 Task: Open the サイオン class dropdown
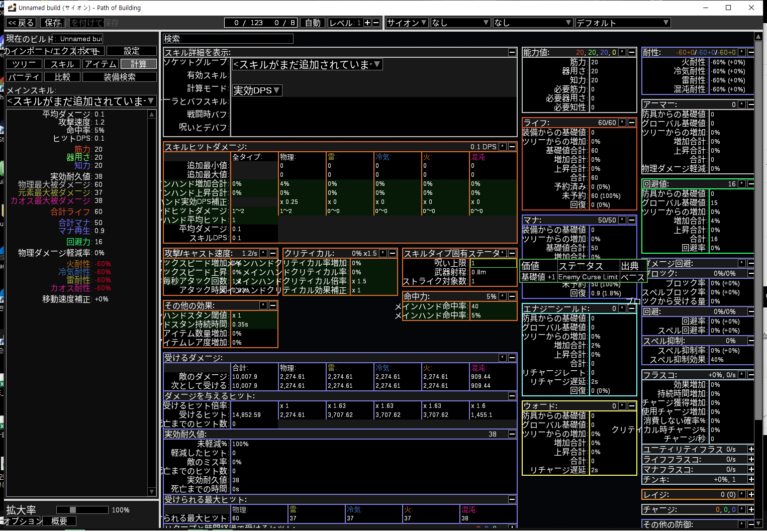407,23
